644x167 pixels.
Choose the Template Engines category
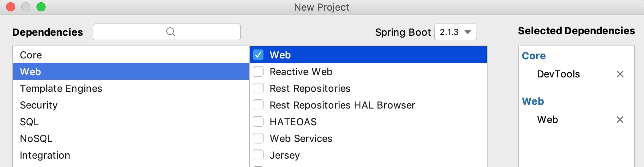(61, 88)
